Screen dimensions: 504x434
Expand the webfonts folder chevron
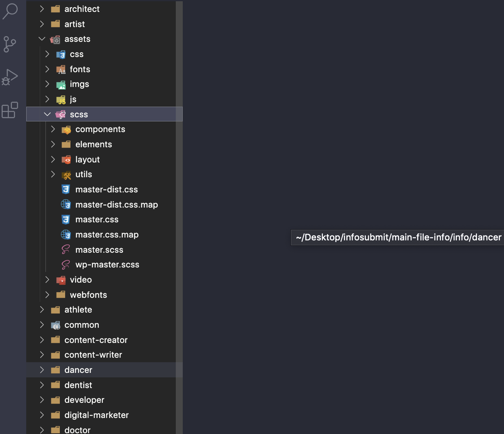[x=47, y=295]
